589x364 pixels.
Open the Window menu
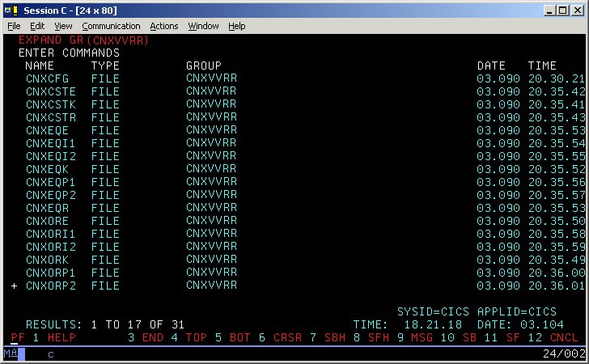click(x=203, y=26)
